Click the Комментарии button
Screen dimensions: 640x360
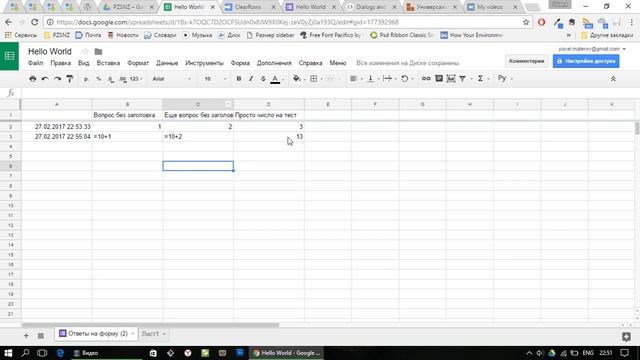tap(527, 61)
